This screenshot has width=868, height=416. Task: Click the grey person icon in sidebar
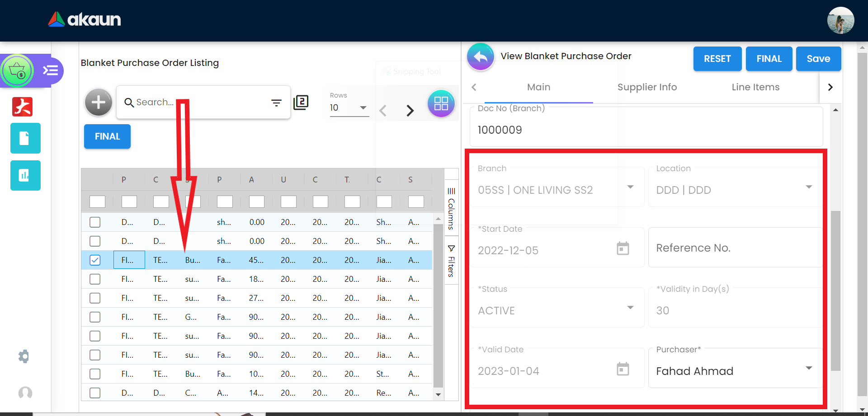(x=25, y=393)
